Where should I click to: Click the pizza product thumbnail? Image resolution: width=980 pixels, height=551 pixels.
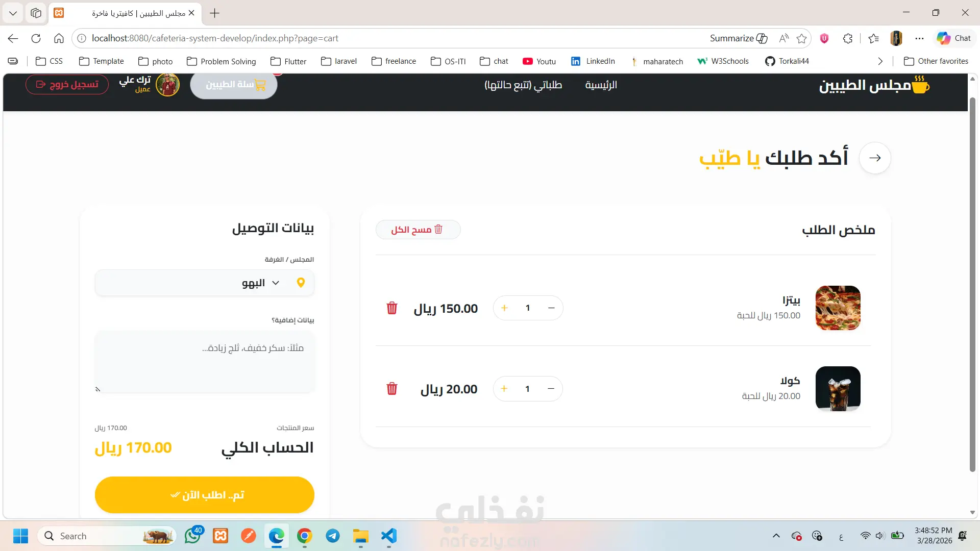coord(838,308)
